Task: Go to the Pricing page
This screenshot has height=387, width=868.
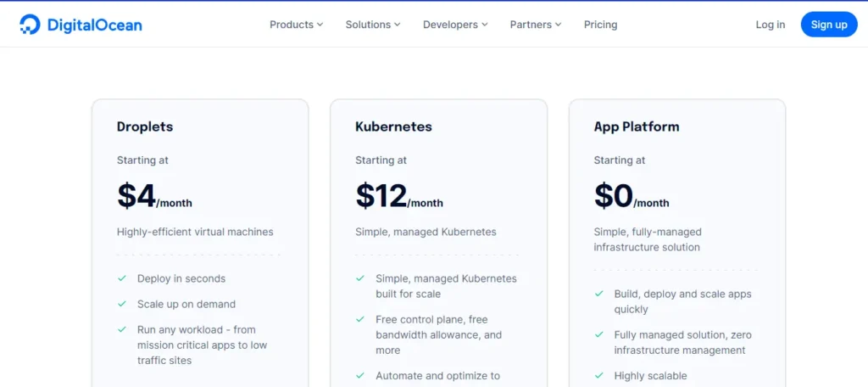Action: click(601, 25)
